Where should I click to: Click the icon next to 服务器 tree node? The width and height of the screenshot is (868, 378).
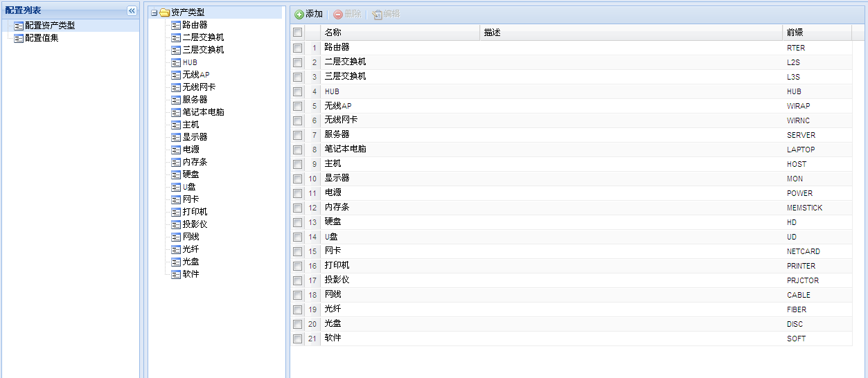click(176, 100)
